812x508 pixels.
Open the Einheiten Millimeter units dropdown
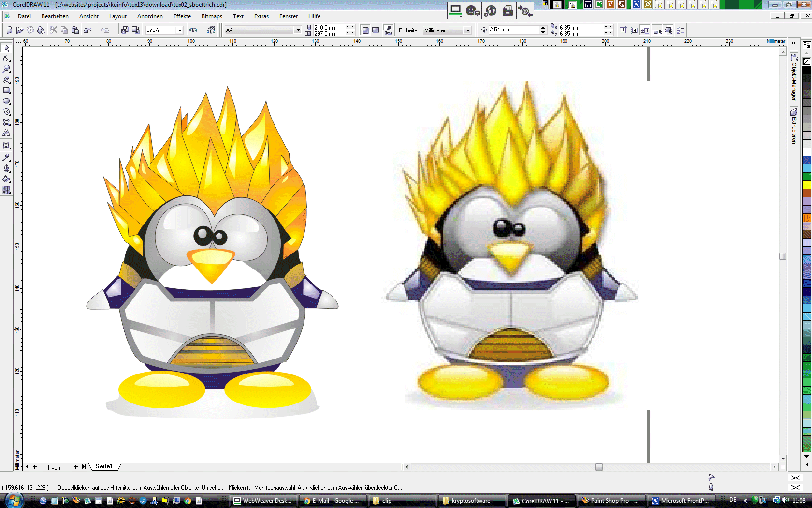467,30
